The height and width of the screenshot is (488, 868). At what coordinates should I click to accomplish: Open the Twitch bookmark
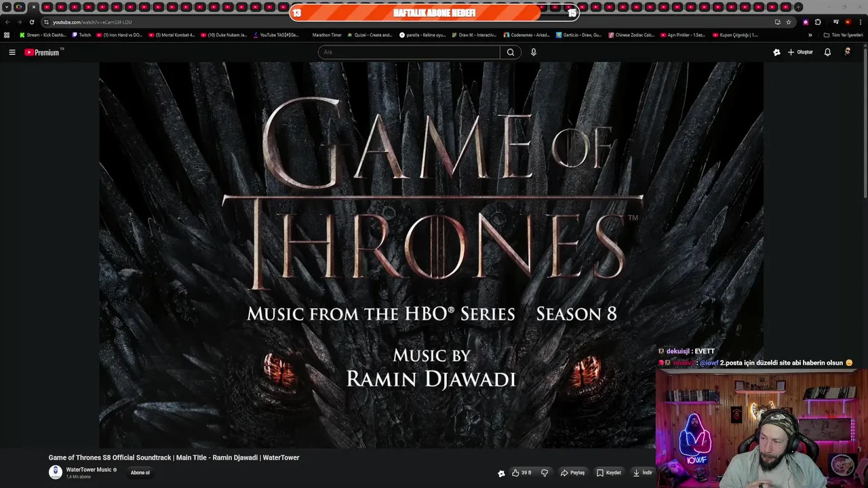[81, 35]
